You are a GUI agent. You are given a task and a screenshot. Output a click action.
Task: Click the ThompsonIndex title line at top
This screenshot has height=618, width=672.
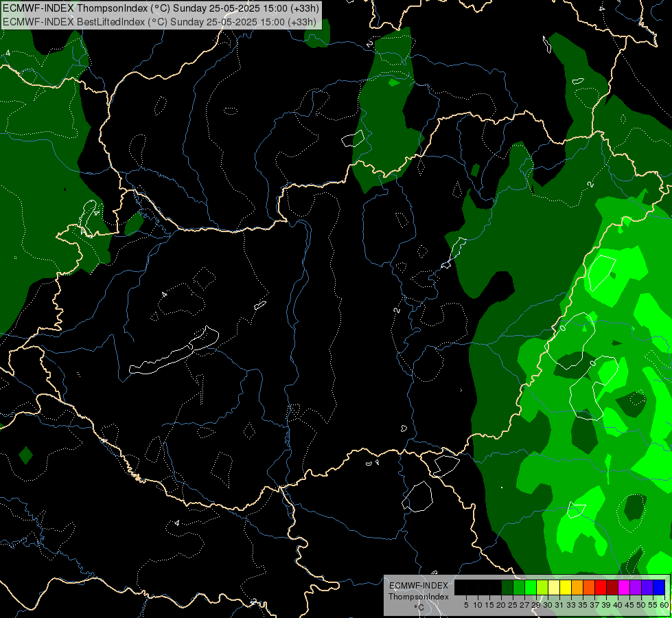(x=161, y=8)
